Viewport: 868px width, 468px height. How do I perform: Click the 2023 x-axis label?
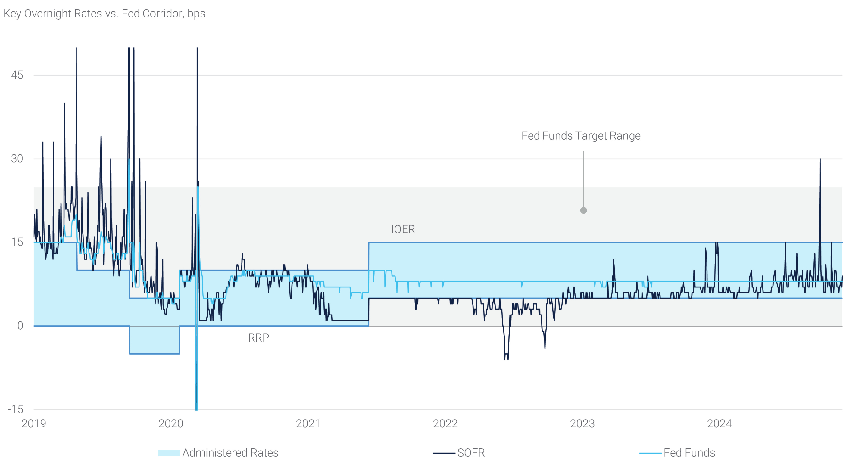[582, 423]
